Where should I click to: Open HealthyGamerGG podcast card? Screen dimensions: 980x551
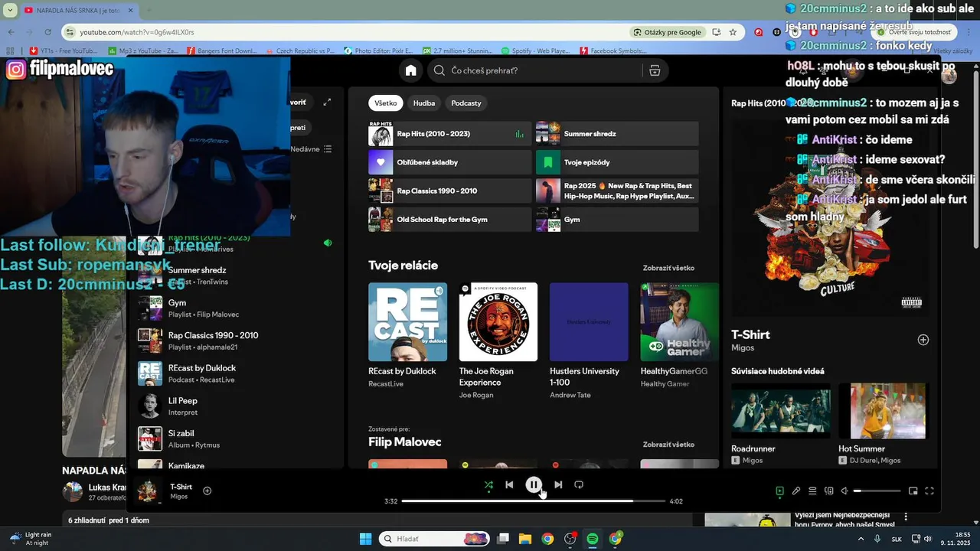click(x=679, y=337)
